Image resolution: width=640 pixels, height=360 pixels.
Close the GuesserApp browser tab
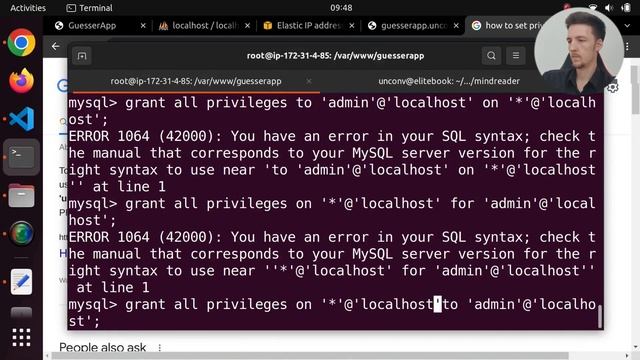click(143, 26)
